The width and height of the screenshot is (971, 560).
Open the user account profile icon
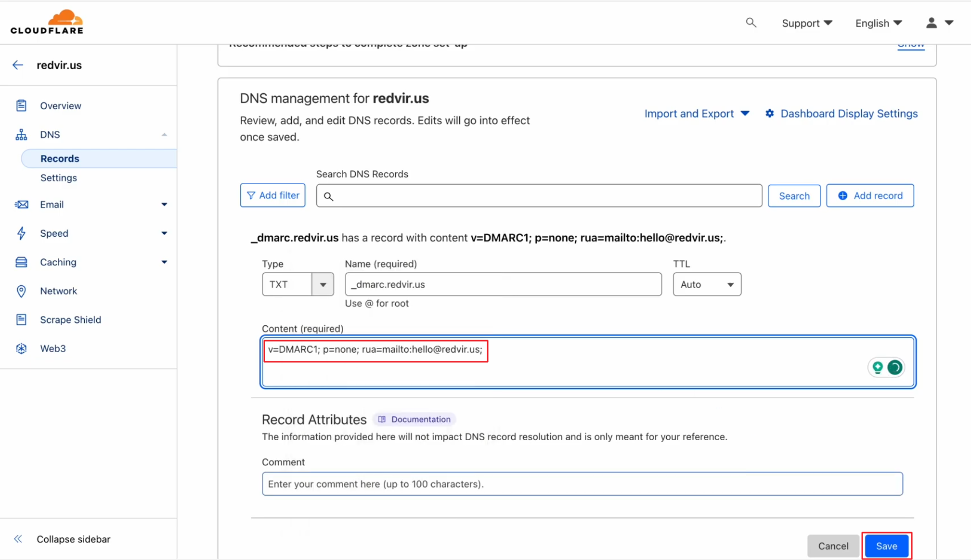(x=931, y=23)
